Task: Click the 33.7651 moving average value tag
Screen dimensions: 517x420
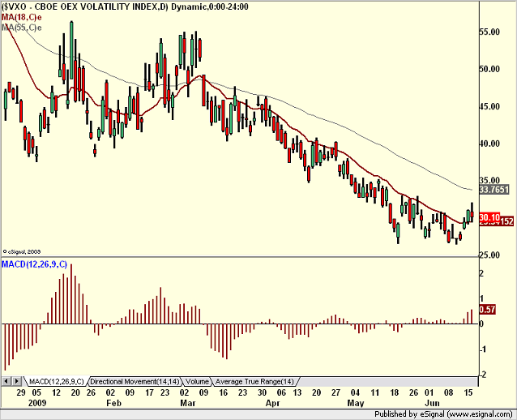Action: click(x=493, y=190)
